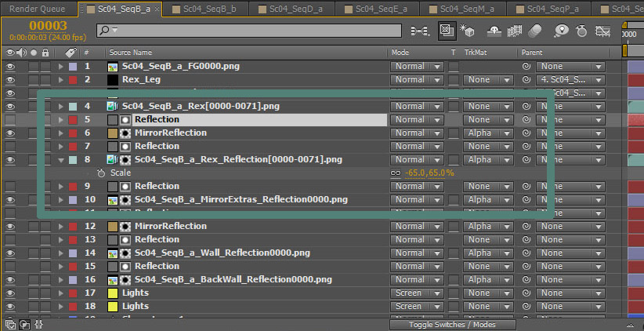Toggle In/Out/Duration pane braces icon

click(x=39, y=324)
